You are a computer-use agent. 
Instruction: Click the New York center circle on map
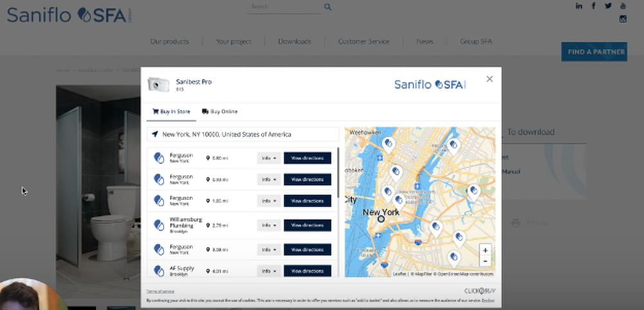(381, 219)
